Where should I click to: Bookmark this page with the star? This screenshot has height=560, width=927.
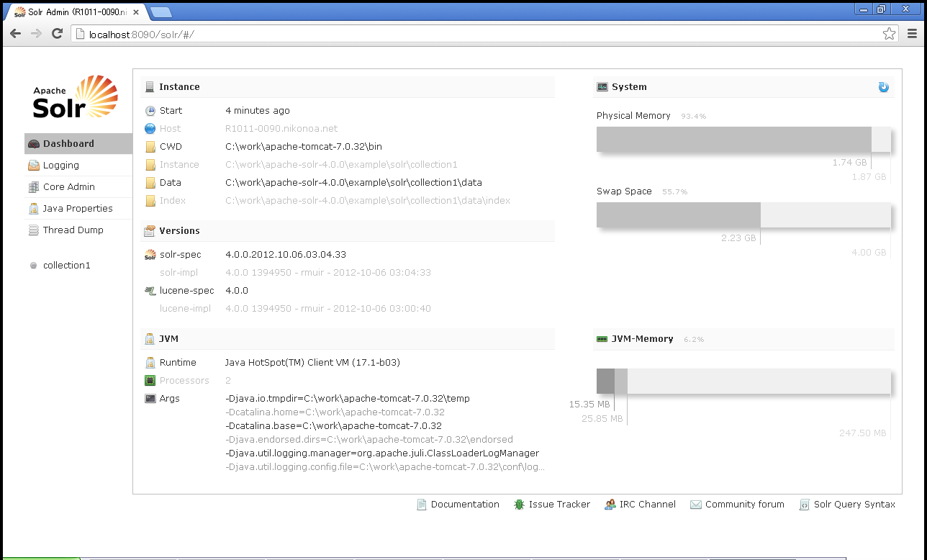[890, 34]
